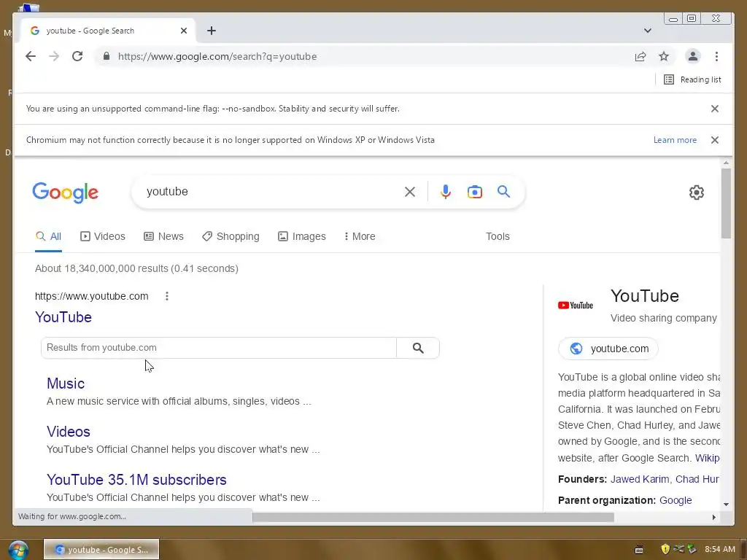Open the Reading list panel
Viewport: 747px width, 560px height.
pyautogui.click(x=692, y=79)
